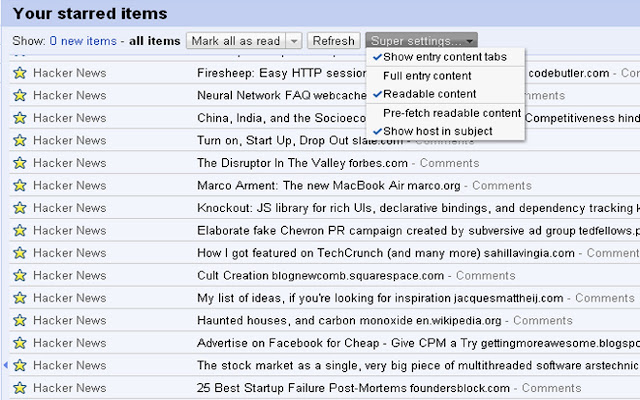Click Hacker News source beside Cult Creation
The height and width of the screenshot is (400, 640).
(69, 276)
